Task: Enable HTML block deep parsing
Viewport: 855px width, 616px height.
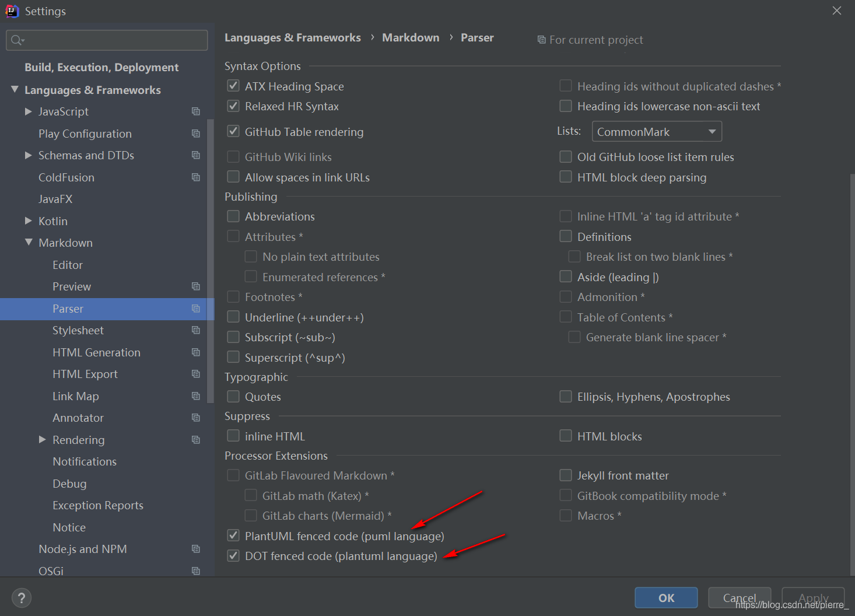Action: (x=566, y=177)
